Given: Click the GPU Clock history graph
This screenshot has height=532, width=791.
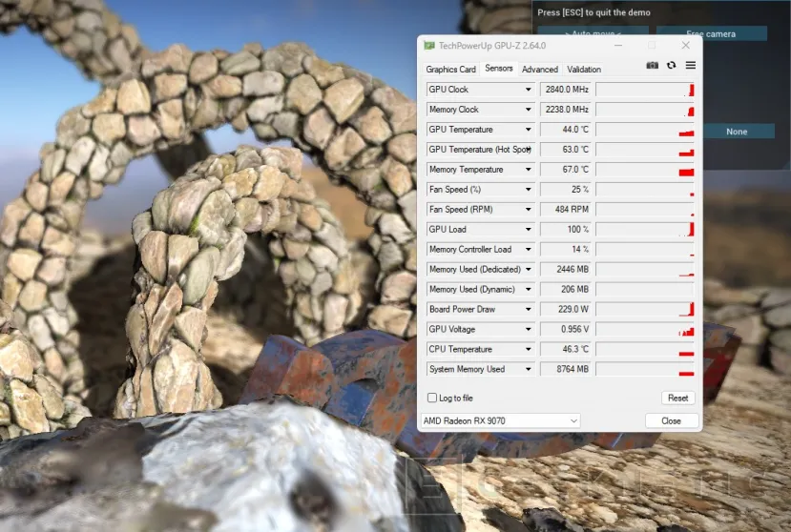Looking at the screenshot, I should [x=645, y=90].
